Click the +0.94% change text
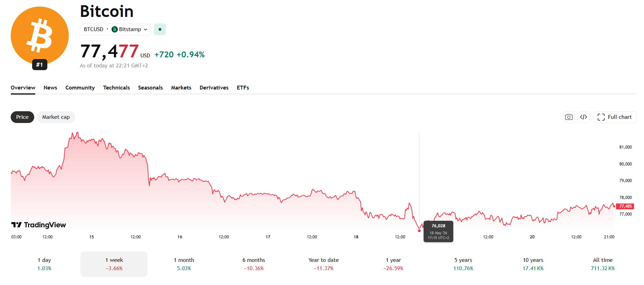 coord(191,55)
